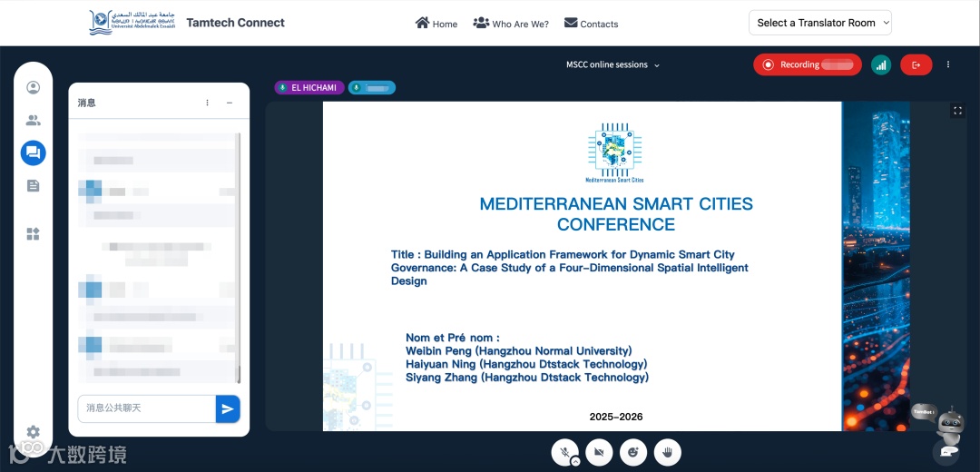This screenshot has width=980, height=472.
Task: Open chat panel three-dot options
Action: pos(208,103)
